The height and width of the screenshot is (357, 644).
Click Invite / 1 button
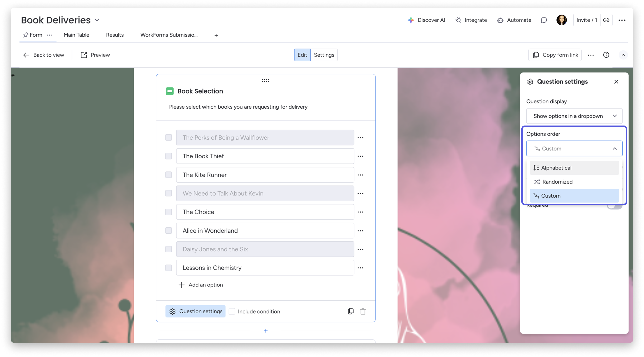click(587, 20)
